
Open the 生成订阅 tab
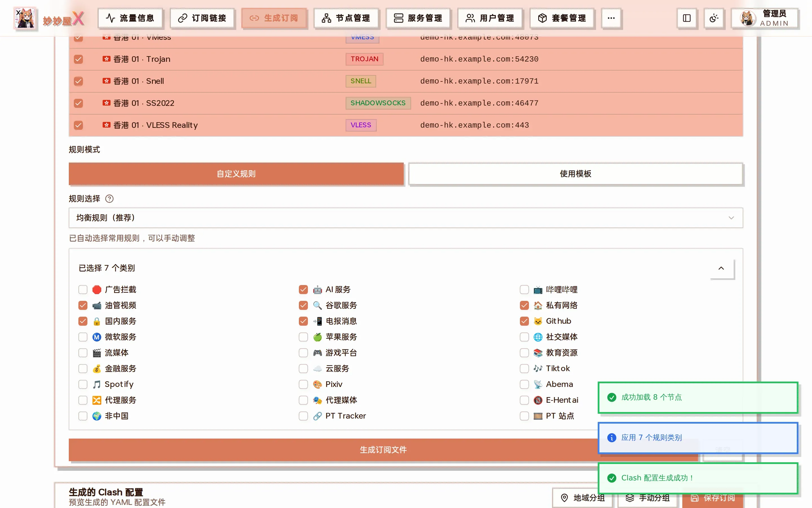pyautogui.click(x=274, y=18)
